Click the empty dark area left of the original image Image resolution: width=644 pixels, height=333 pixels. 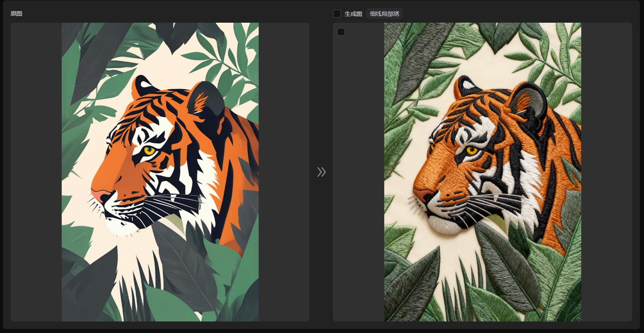pos(36,172)
